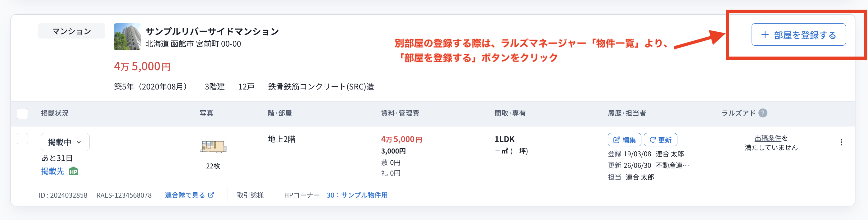Click the refresh icon on 更新
The width and height of the screenshot is (868, 220).
click(x=652, y=140)
